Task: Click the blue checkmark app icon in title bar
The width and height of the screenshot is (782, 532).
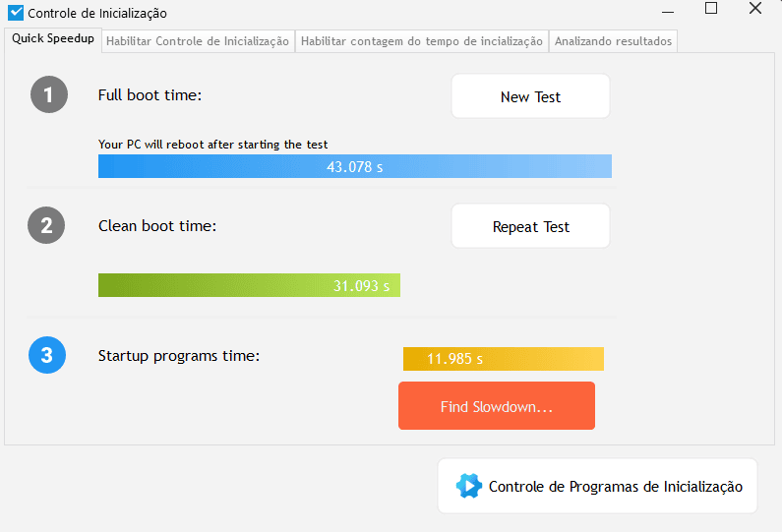Action: tap(16, 13)
